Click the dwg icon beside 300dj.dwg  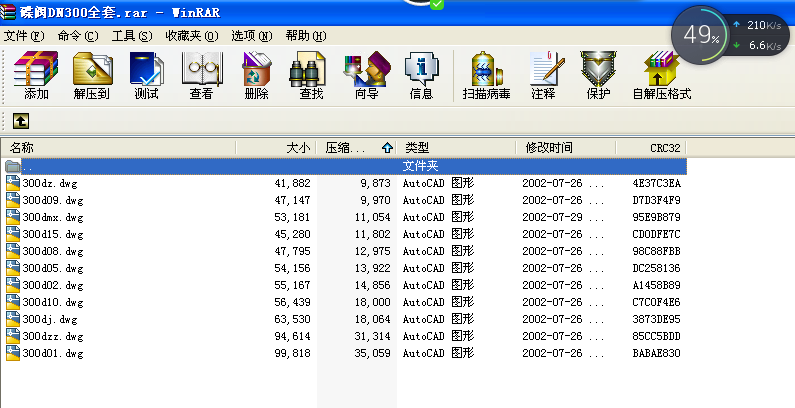[13, 319]
